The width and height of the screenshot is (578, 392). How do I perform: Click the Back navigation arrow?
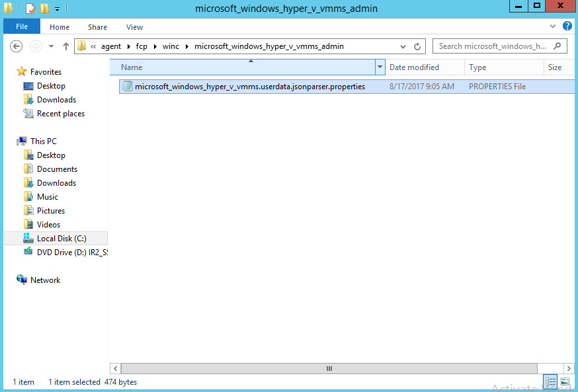click(17, 46)
